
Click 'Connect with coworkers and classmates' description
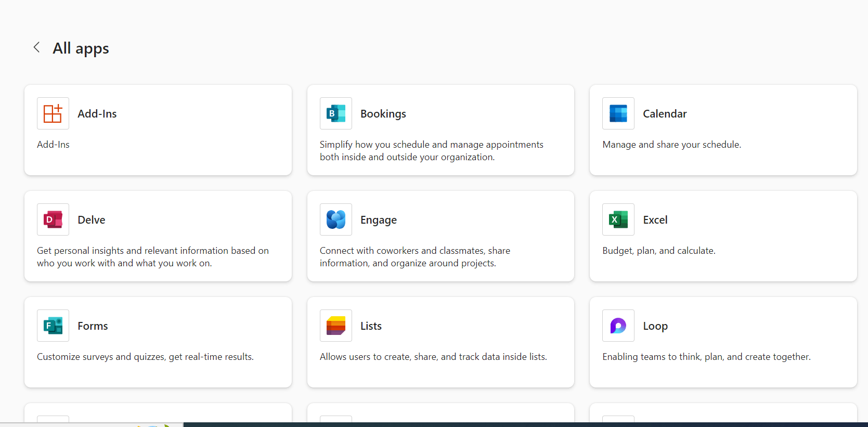[415, 257]
